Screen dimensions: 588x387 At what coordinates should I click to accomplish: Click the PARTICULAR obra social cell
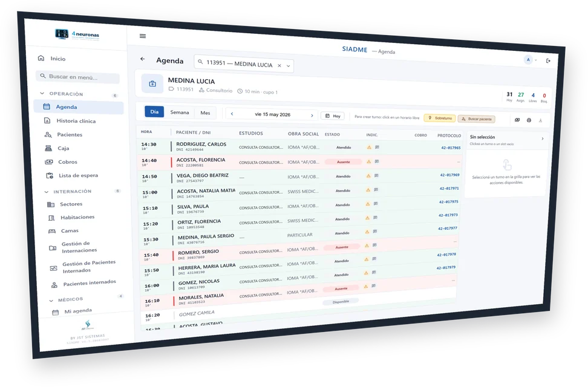point(299,235)
